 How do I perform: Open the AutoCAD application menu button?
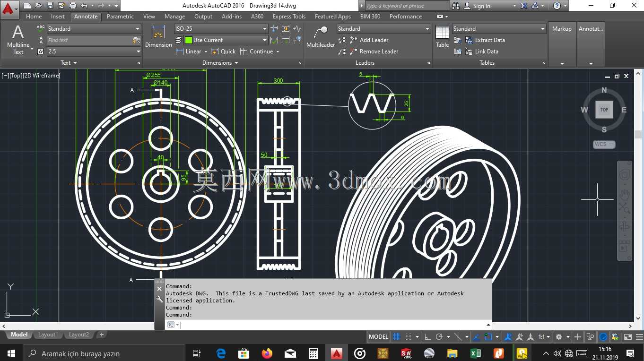click(x=9, y=9)
